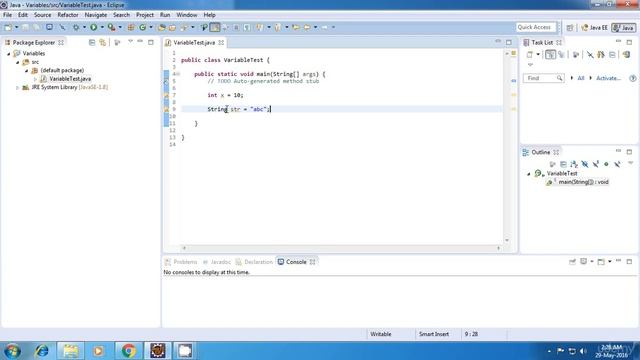This screenshot has height=360, width=640.
Task: Collapse the VariableTest class in Outline
Action: coord(529,173)
